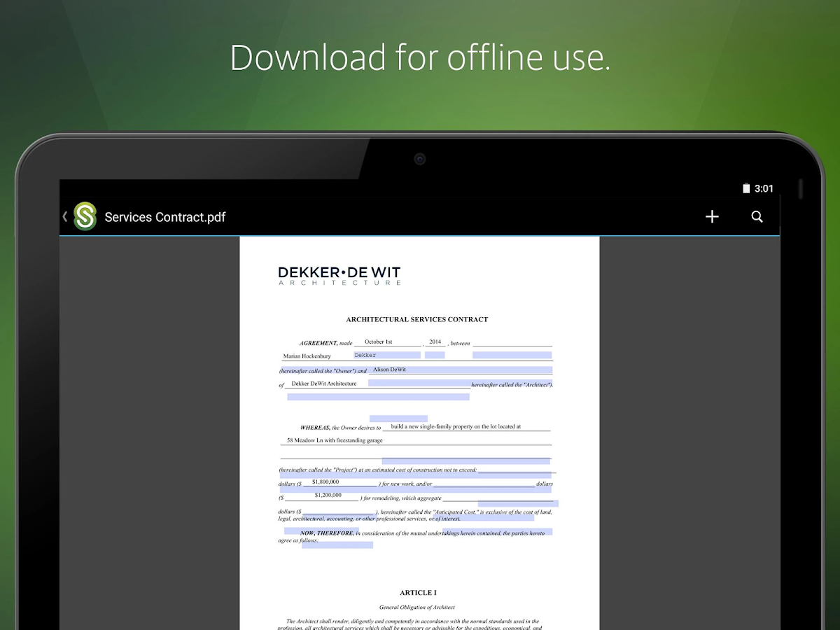The image size is (840, 630).
Task: Tap the ARTICLE I heading
Action: (x=418, y=593)
